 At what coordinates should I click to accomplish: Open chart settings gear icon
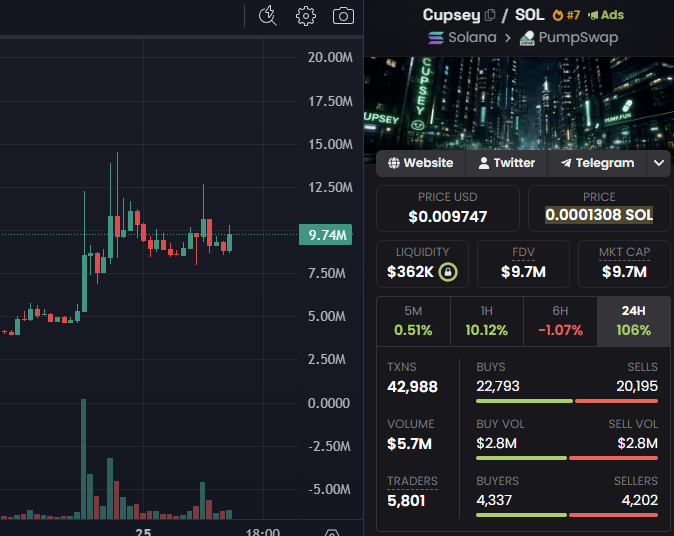pyautogui.click(x=306, y=16)
